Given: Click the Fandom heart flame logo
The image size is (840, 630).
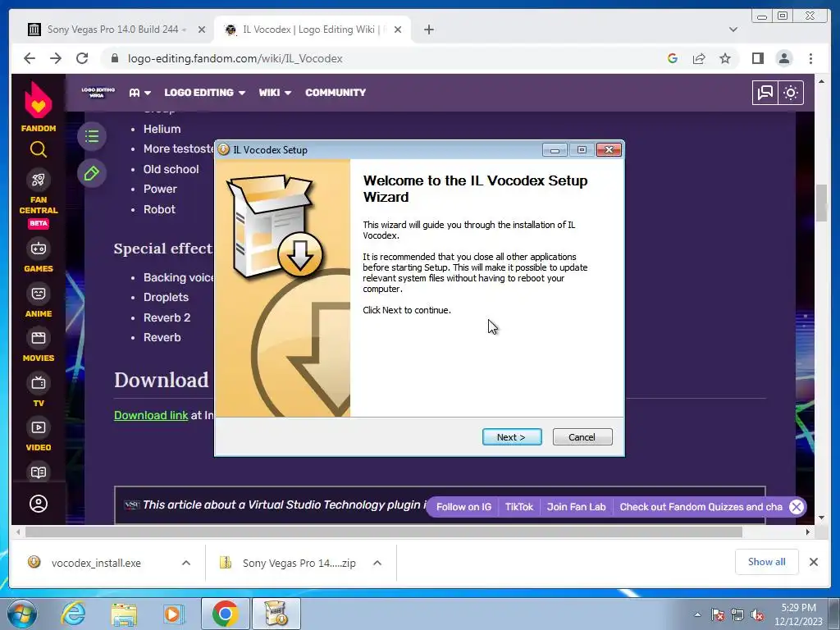Looking at the screenshot, I should [38, 99].
